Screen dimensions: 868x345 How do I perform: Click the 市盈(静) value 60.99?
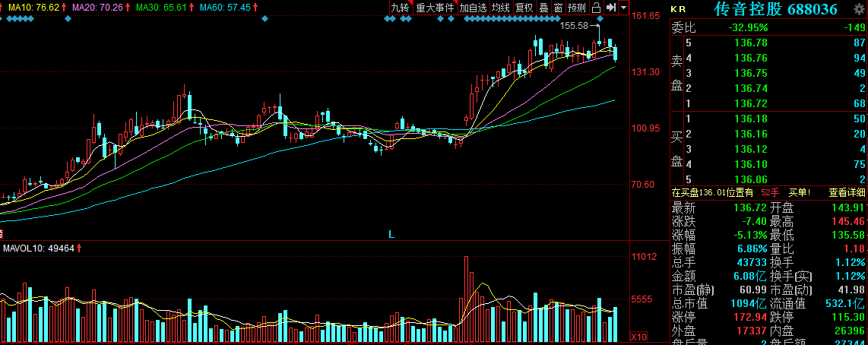click(753, 290)
